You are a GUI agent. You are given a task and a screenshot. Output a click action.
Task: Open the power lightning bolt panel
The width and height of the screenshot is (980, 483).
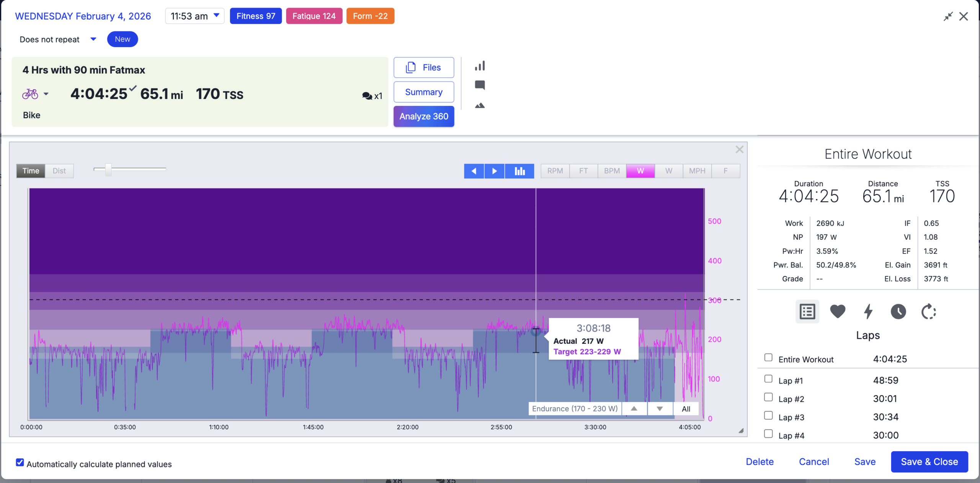pyautogui.click(x=868, y=311)
